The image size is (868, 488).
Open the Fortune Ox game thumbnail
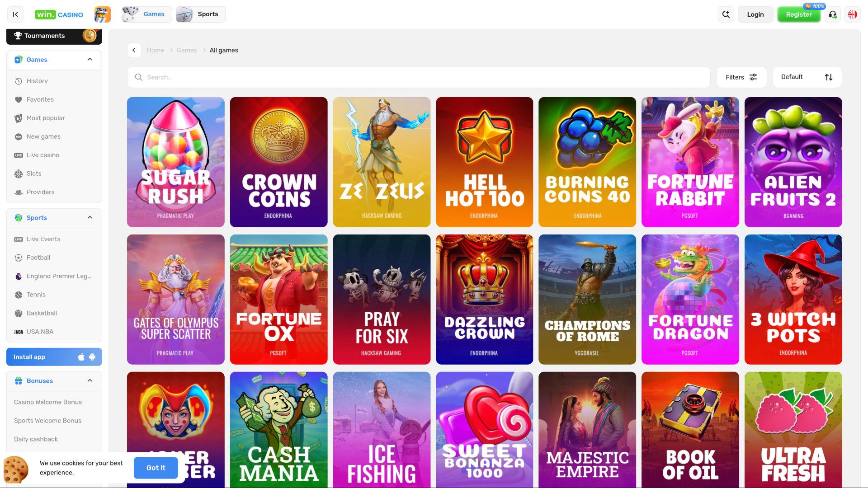coord(279,300)
